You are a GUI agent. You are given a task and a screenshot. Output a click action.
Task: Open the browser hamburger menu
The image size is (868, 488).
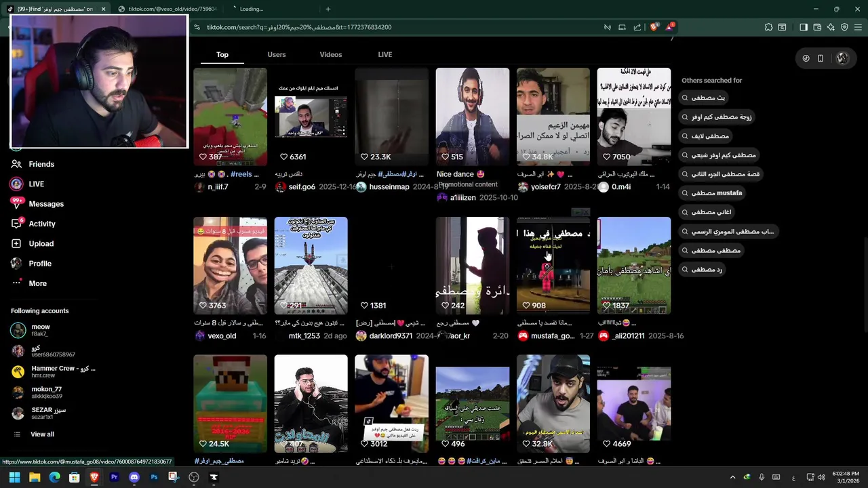859,27
